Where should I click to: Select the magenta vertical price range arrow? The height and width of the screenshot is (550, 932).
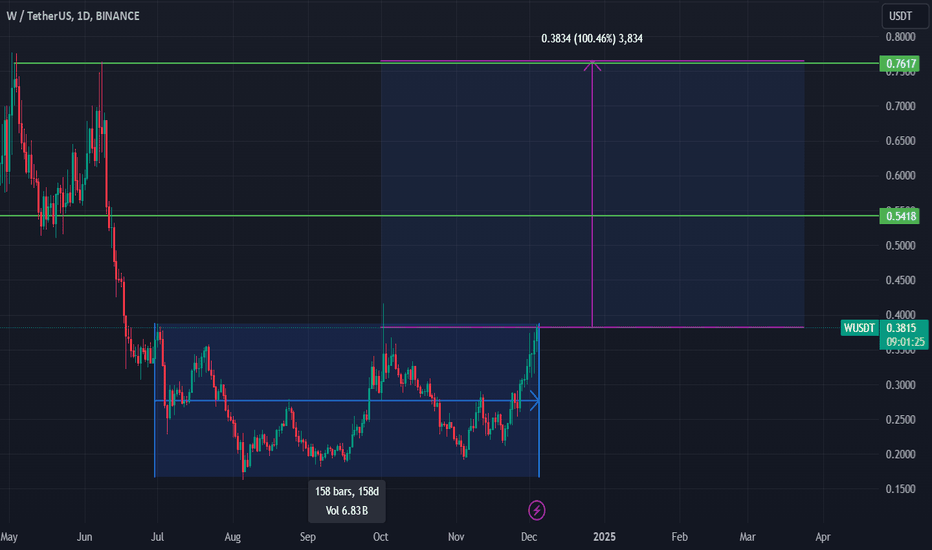pyautogui.click(x=592, y=194)
